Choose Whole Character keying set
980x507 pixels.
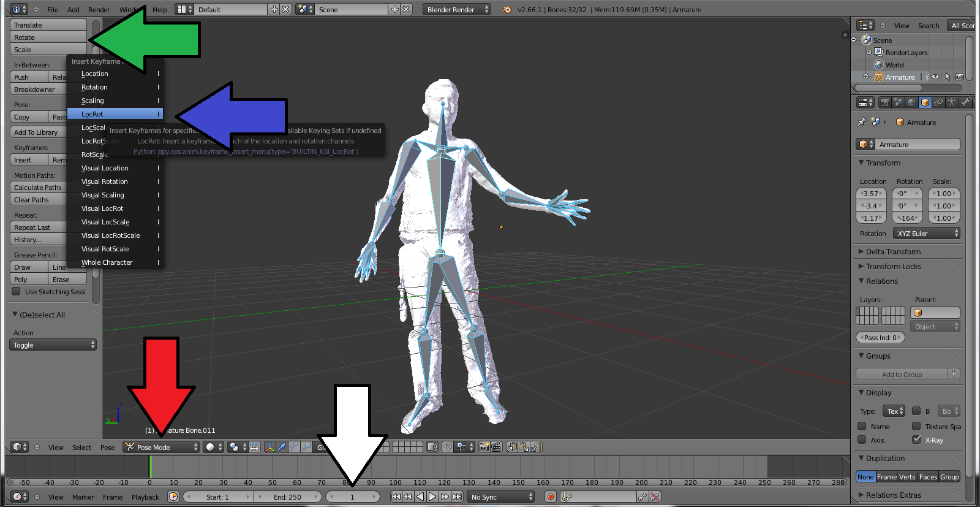click(x=115, y=262)
